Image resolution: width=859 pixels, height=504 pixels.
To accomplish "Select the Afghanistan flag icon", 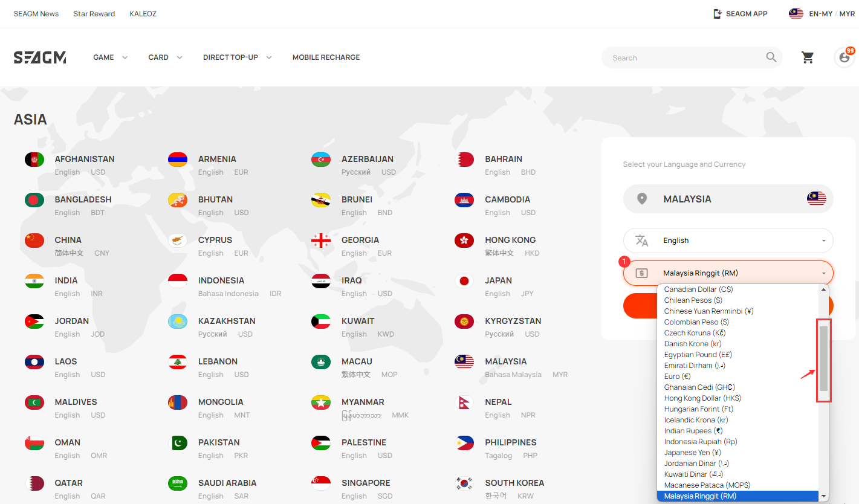I will 34,160.
